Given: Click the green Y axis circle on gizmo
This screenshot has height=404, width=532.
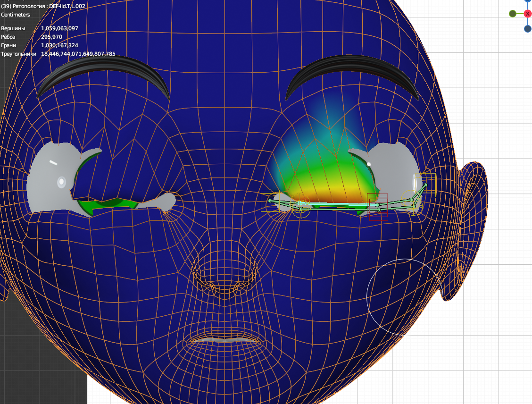Looking at the screenshot, I should [x=513, y=14].
